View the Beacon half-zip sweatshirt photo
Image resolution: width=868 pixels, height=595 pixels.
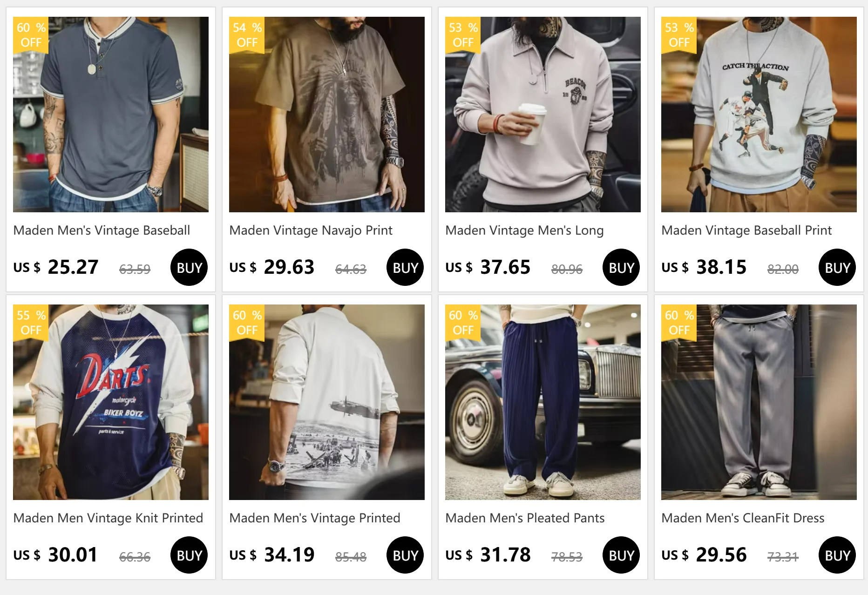point(543,115)
